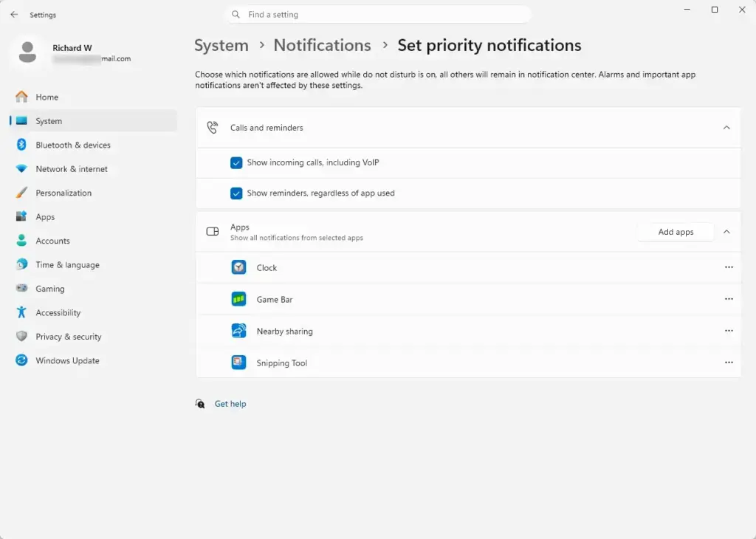Navigate to Notifications breadcrumb
Image resolution: width=756 pixels, height=539 pixels.
tap(322, 45)
